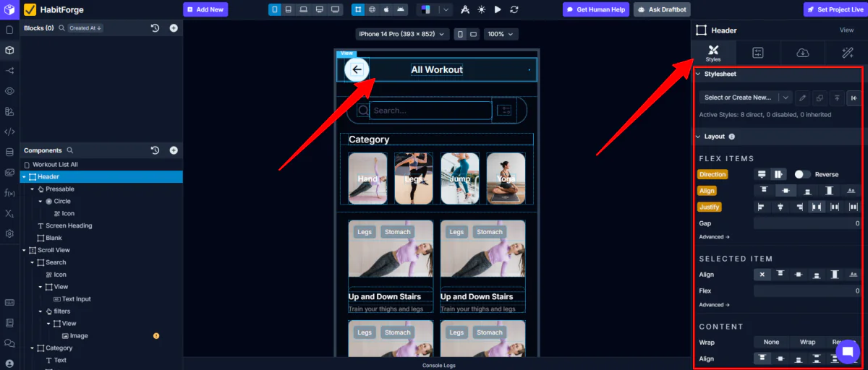Open the 100% zoom level dropdown
Image resolution: width=868 pixels, height=370 pixels.
coord(501,34)
